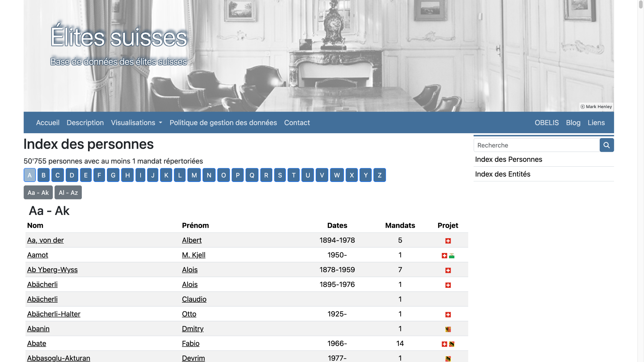644x362 pixels.
Task: Select the active letter A button
Action: [30, 175]
